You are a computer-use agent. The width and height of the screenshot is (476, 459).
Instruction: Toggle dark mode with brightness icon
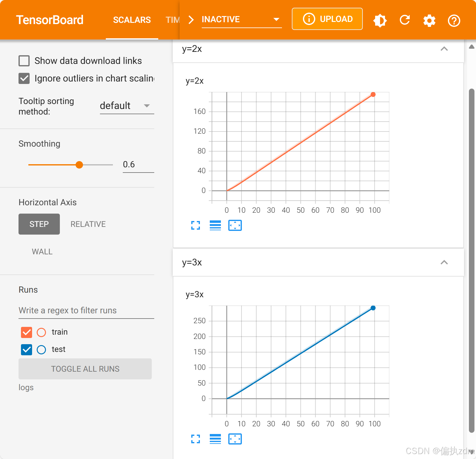(380, 20)
